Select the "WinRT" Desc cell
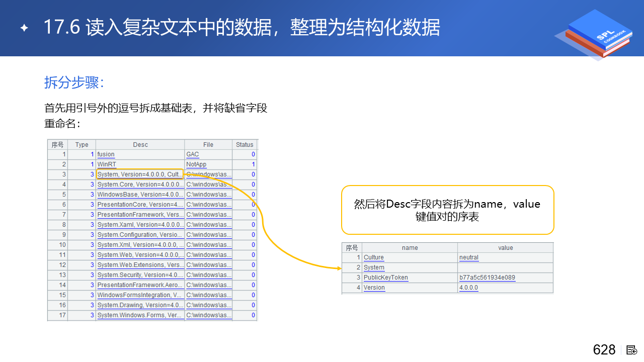 coord(140,164)
